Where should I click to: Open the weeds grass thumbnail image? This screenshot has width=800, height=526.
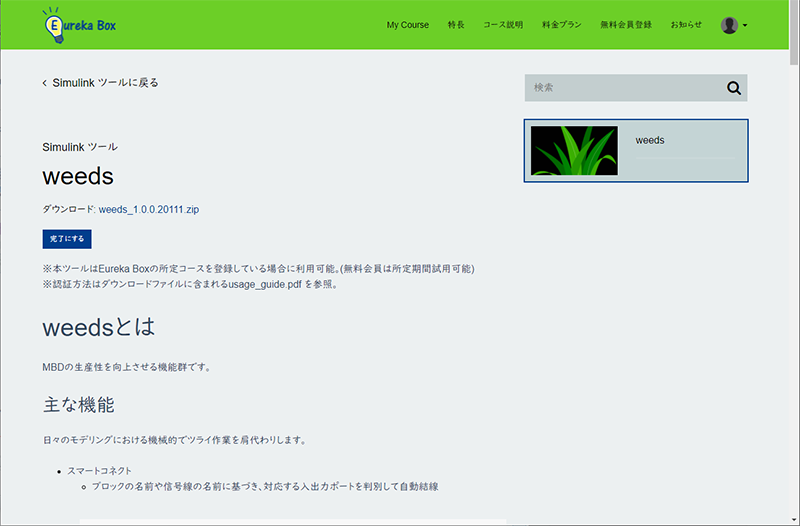click(574, 151)
